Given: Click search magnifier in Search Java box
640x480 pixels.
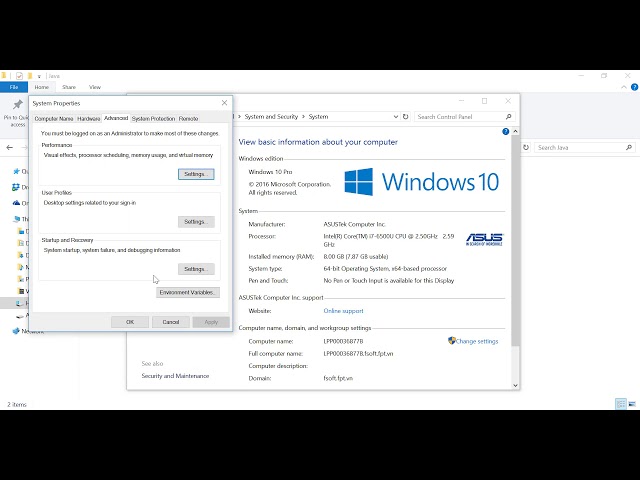Looking at the screenshot, I should [629, 147].
